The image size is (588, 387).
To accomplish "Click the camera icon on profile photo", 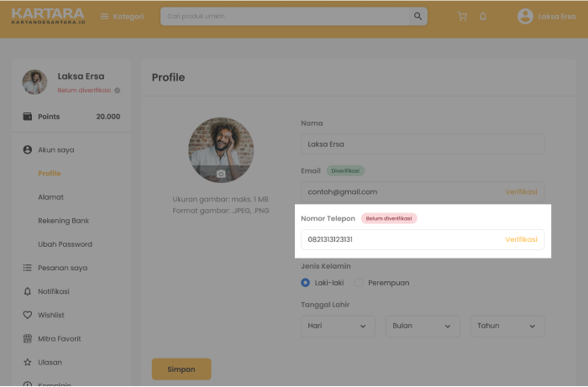I will pyautogui.click(x=221, y=174).
